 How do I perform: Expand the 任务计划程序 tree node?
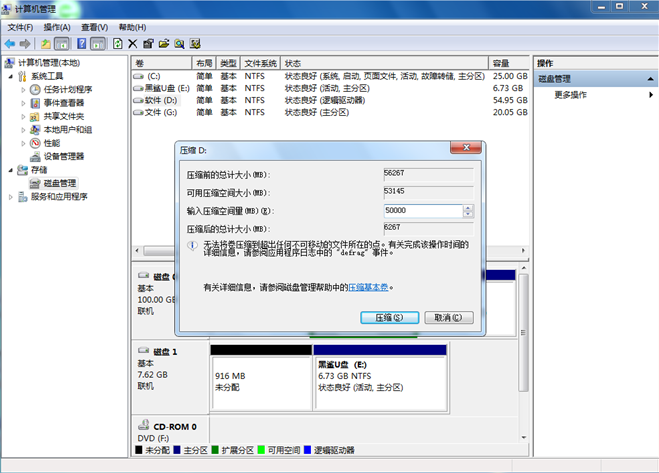[x=23, y=89]
